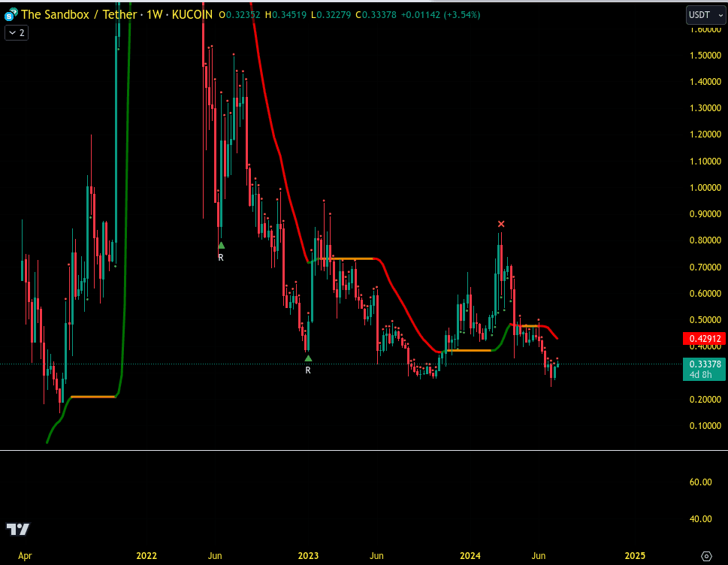Click the 2024 label on the time axis
This screenshot has width=728, height=565.
[x=470, y=556]
